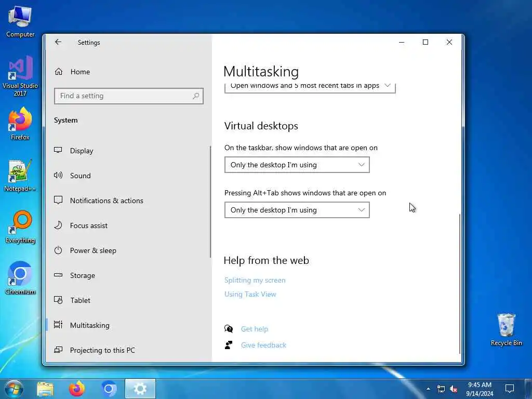Screen dimensions: 532x399
Task: Open the Using Task View link
Action: click(x=250, y=294)
